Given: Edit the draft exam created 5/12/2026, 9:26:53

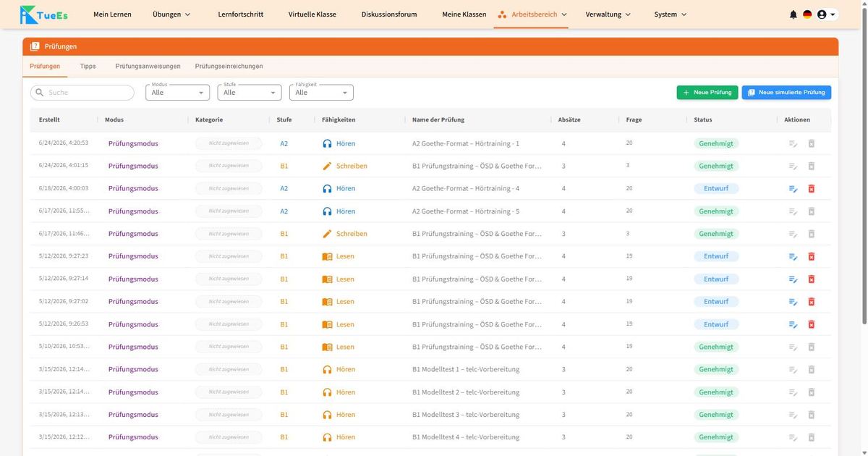Looking at the screenshot, I should [x=793, y=324].
